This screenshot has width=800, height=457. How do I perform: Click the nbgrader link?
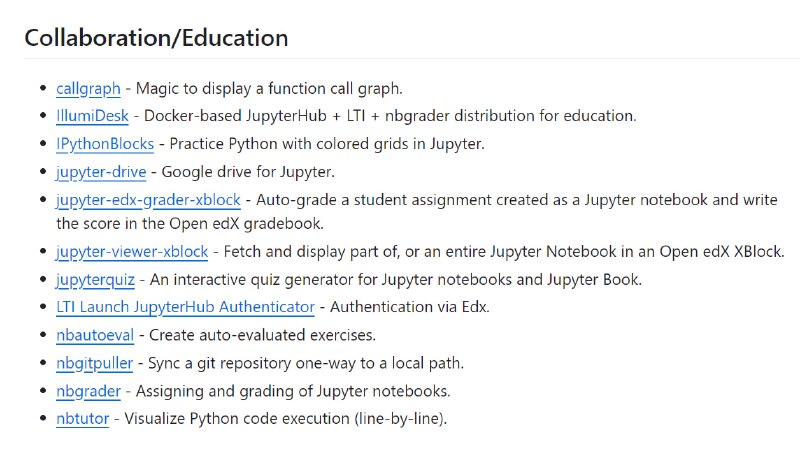(88, 392)
